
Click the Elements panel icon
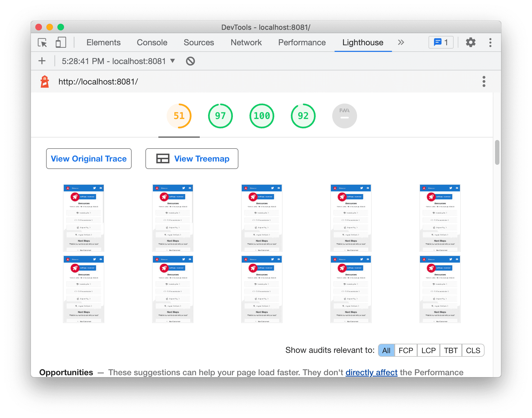point(102,42)
